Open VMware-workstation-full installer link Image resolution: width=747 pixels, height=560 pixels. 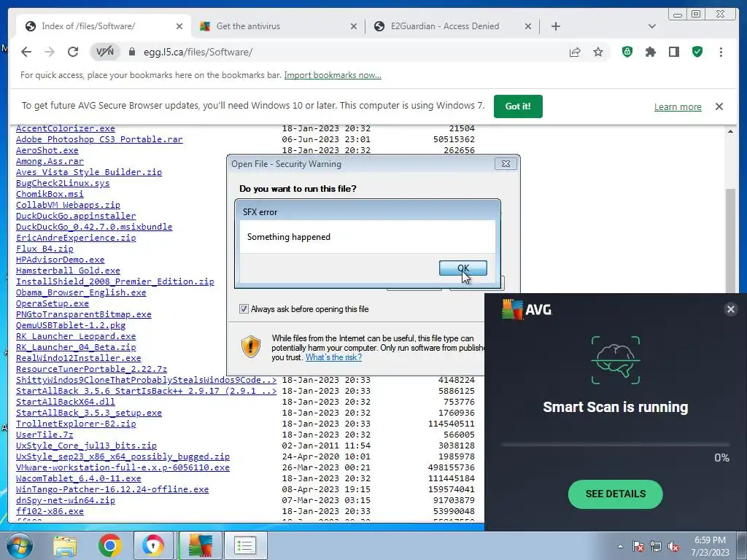[123, 467]
